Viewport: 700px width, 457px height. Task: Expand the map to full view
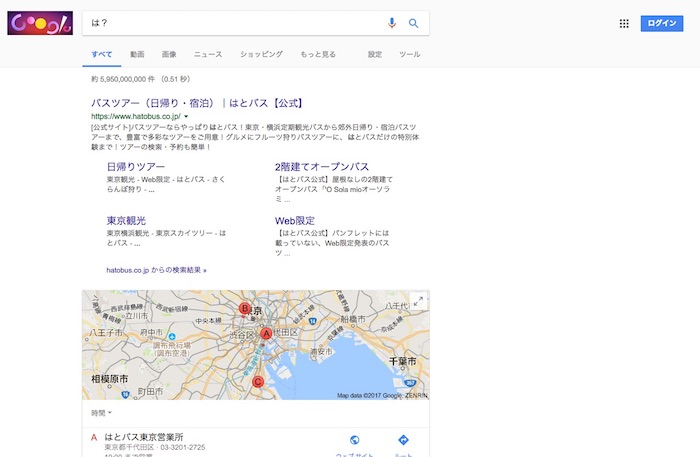pos(418,301)
